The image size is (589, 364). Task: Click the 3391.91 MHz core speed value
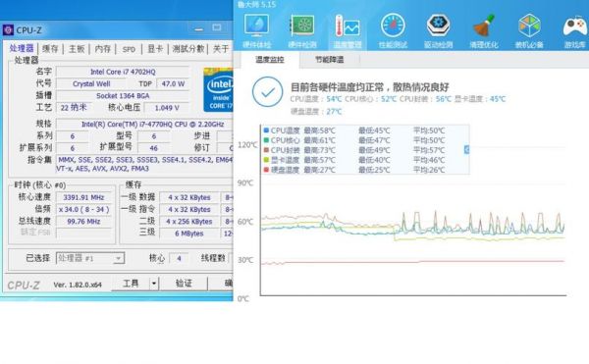click(x=83, y=197)
